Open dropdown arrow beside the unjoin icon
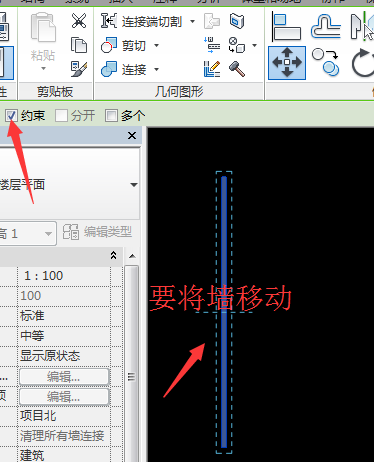The width and height of the screenshot is (374, 462). (x=254, y=45)
